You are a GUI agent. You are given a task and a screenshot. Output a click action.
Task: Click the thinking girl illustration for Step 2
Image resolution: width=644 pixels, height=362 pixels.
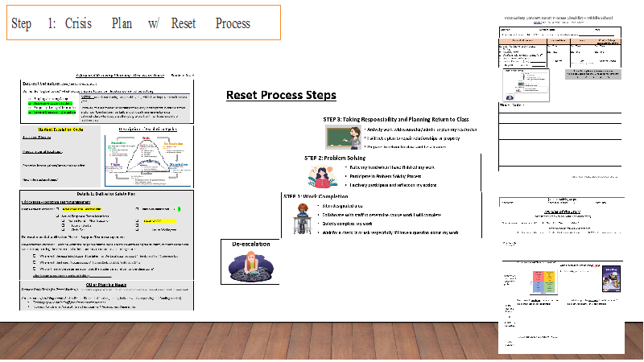pos(323,176)
